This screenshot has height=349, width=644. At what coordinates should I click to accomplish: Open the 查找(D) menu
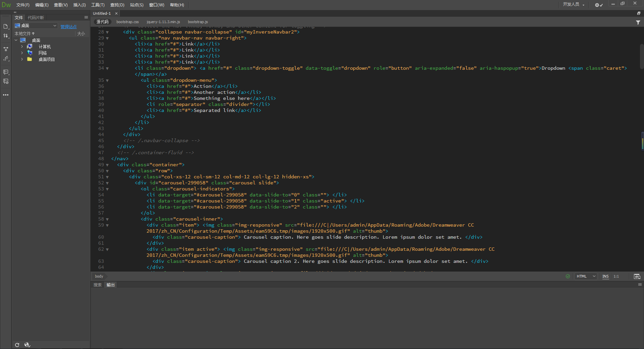click(117, 5)
